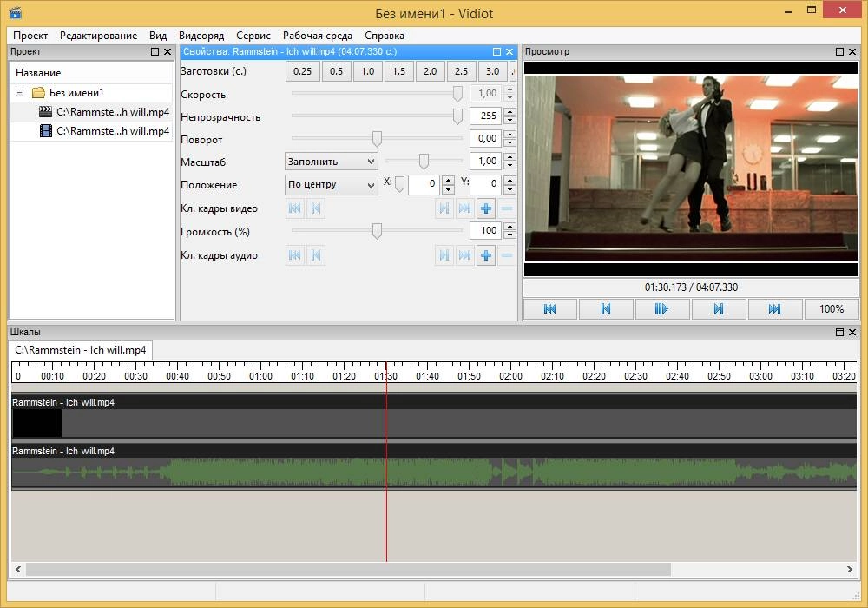This screenshot has width=868, height=608.
Task: Click the Поворот rotation slider
Action: (377, 138)
